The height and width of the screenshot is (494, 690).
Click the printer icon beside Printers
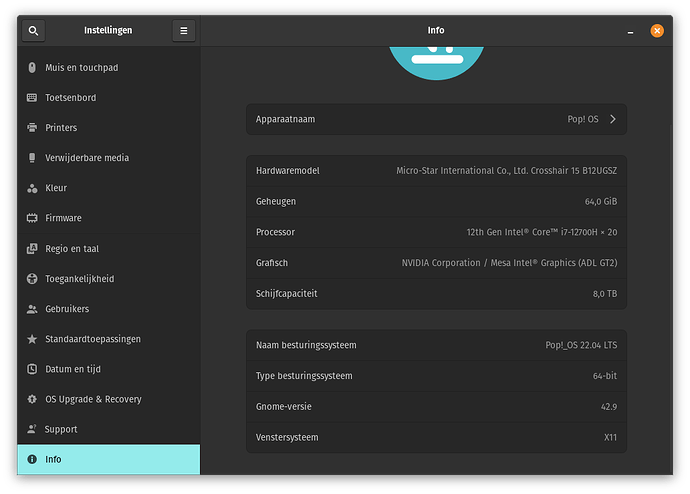32,128
